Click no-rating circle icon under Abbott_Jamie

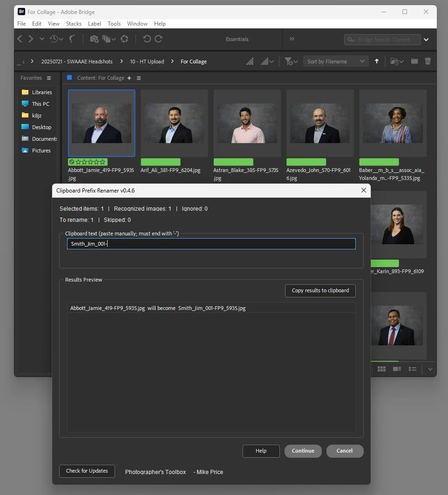[72, 162]
